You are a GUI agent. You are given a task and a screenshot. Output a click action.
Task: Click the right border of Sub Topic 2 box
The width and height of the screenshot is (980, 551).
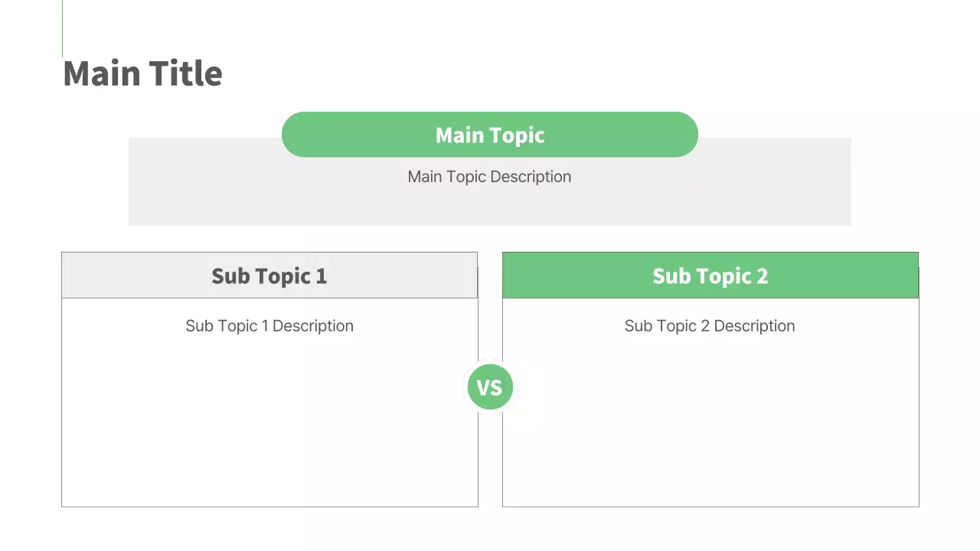[x=919, y=398]
